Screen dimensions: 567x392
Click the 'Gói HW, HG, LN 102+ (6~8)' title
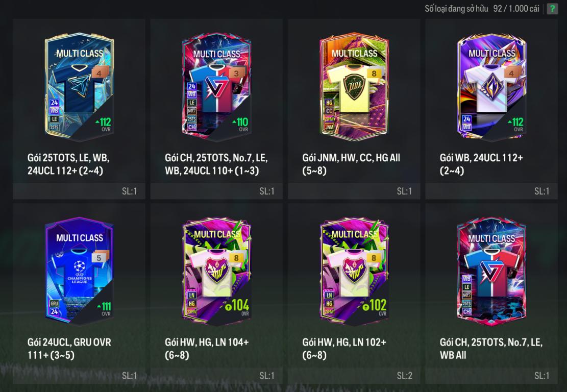(x=344, y=349)
